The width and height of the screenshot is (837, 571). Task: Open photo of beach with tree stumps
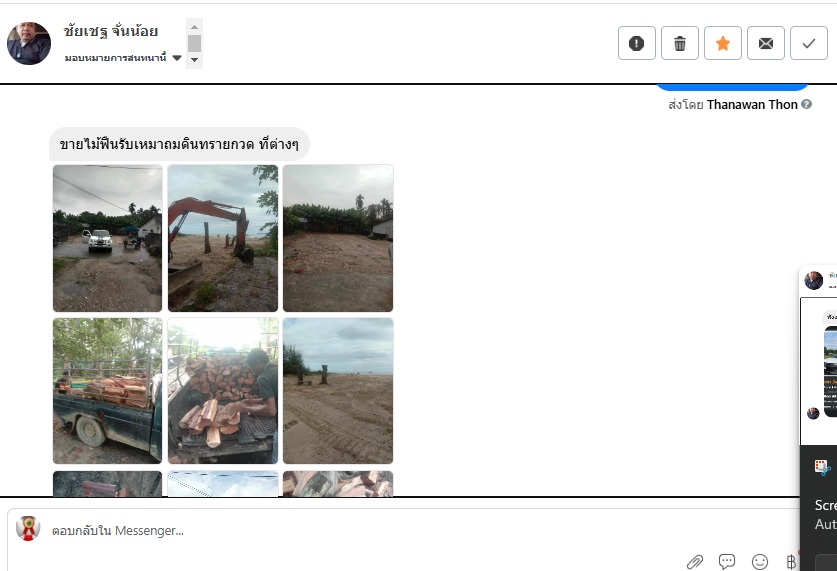[338, 391]
